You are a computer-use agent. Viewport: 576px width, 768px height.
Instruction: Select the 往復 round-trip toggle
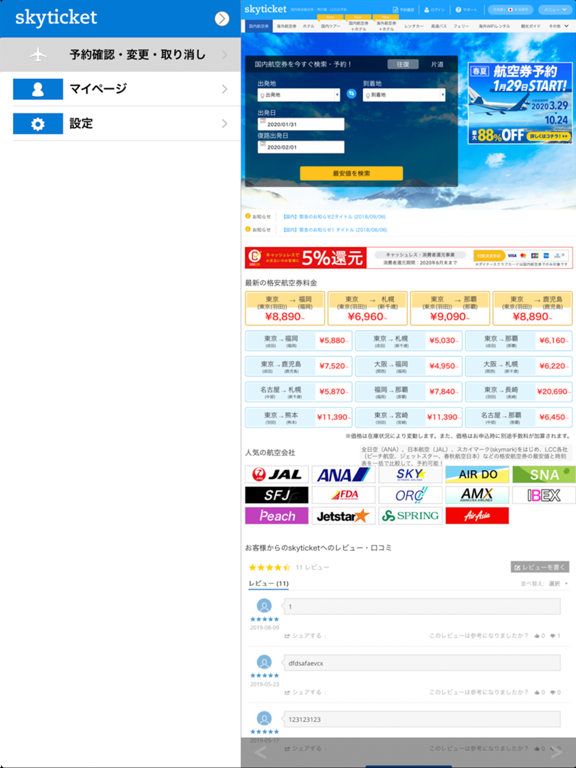(403, 64)
